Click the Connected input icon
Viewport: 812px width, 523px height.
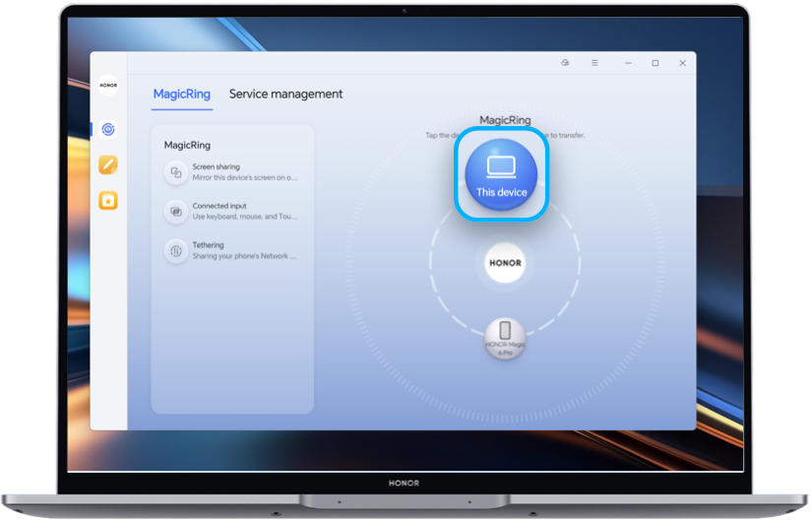tap(176, 212)
